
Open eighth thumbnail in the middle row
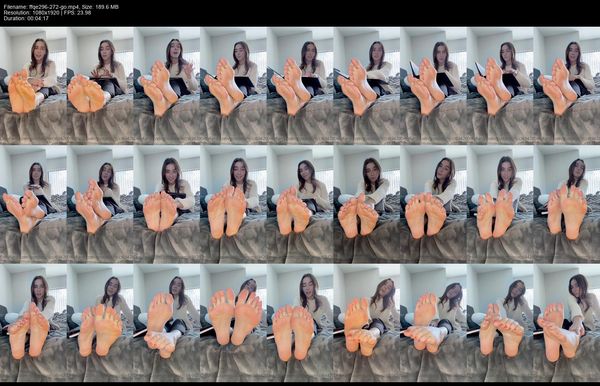pos(500,204)
